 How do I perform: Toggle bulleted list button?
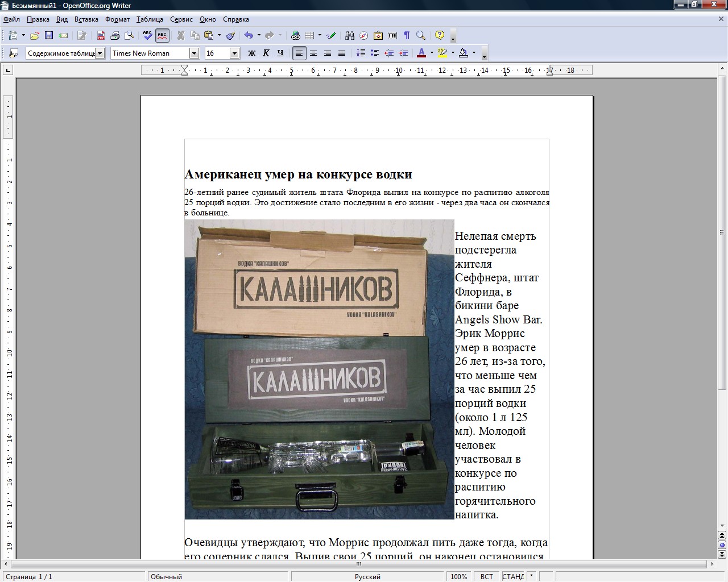click(375, 53)
